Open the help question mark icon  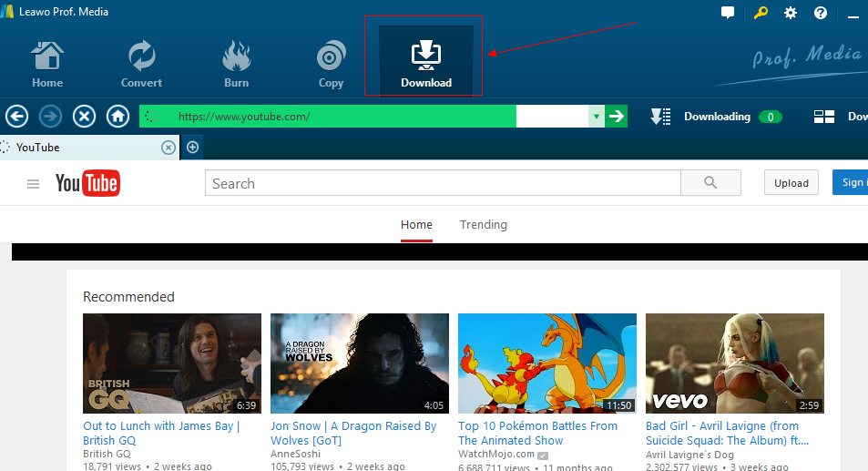[x=821, y=12]
